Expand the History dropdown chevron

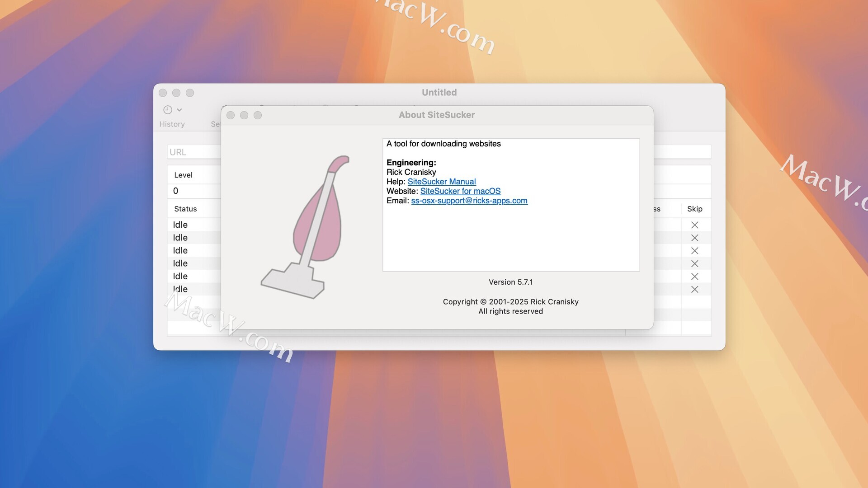click(x=179, y=110)
